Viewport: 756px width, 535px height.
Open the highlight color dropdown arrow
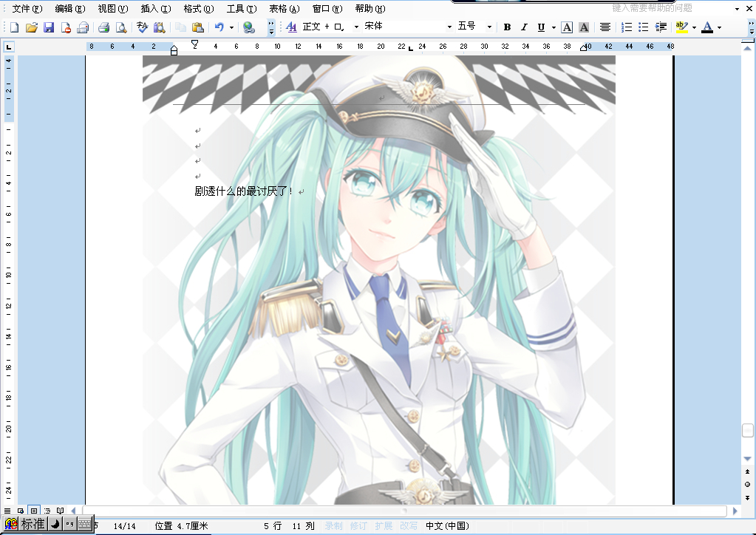coord(694,27)
